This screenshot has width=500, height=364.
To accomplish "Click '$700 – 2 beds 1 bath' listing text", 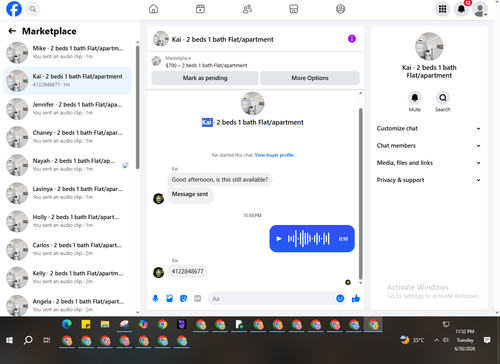I will [206, 65].
